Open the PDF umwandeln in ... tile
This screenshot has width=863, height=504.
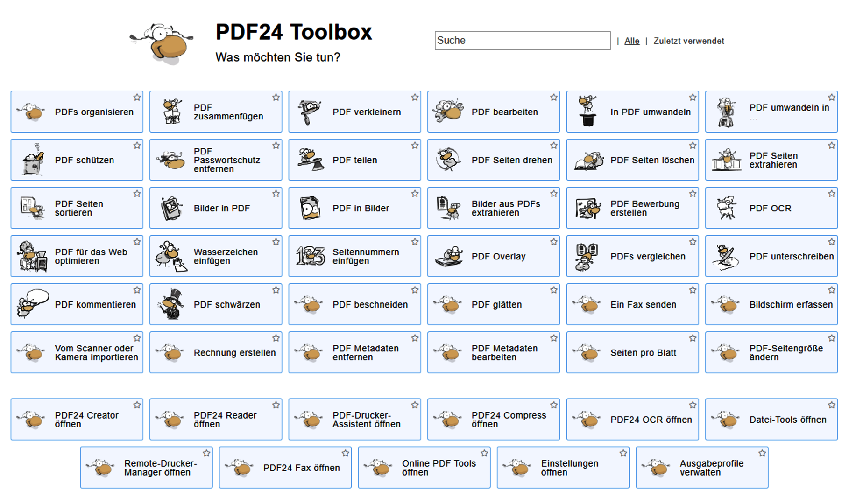point(771,112)
